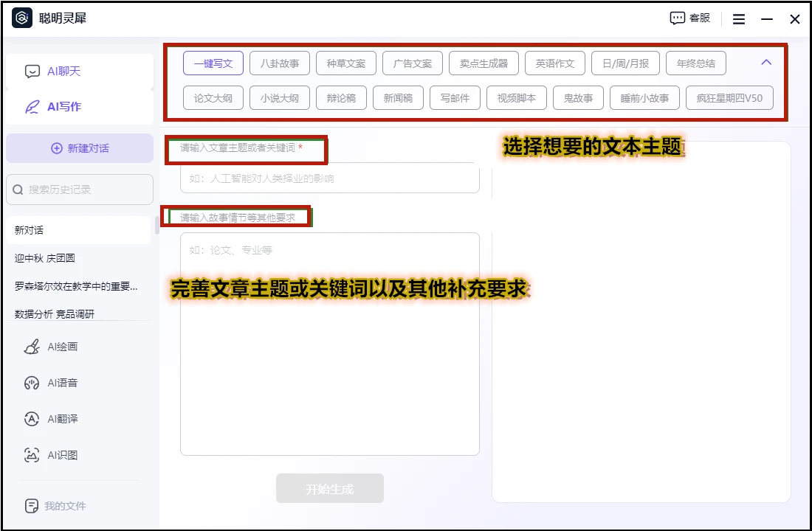Open AI语音 tool
This screenshot has width=812, height=531.
coord(51,383)
